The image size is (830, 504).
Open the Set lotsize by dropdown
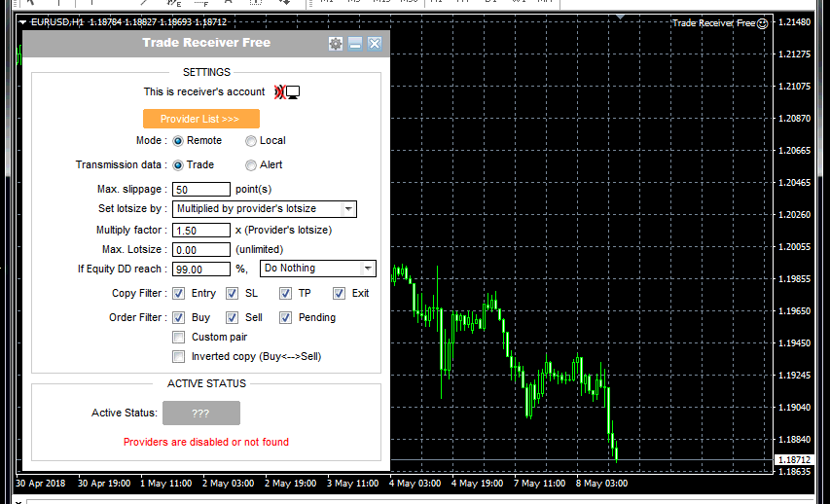[x=265, y=209]
